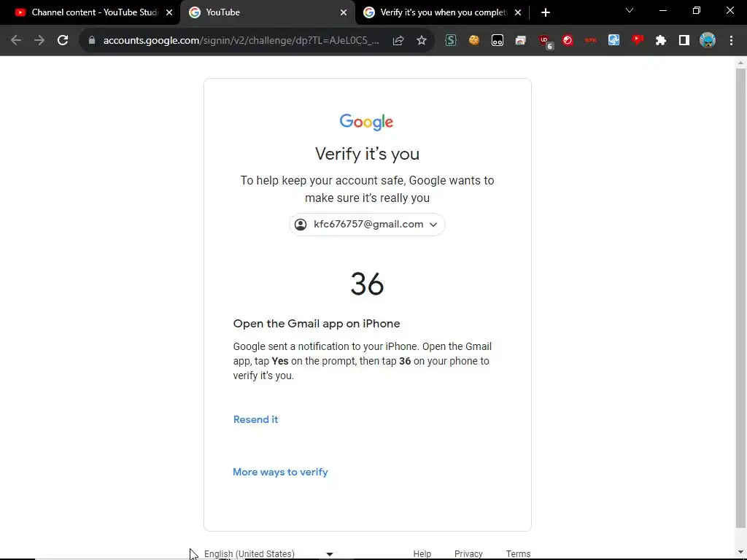Open Chrome profile avatar
Viewport: 747px width, 560px height.
(x=708, y=41)
